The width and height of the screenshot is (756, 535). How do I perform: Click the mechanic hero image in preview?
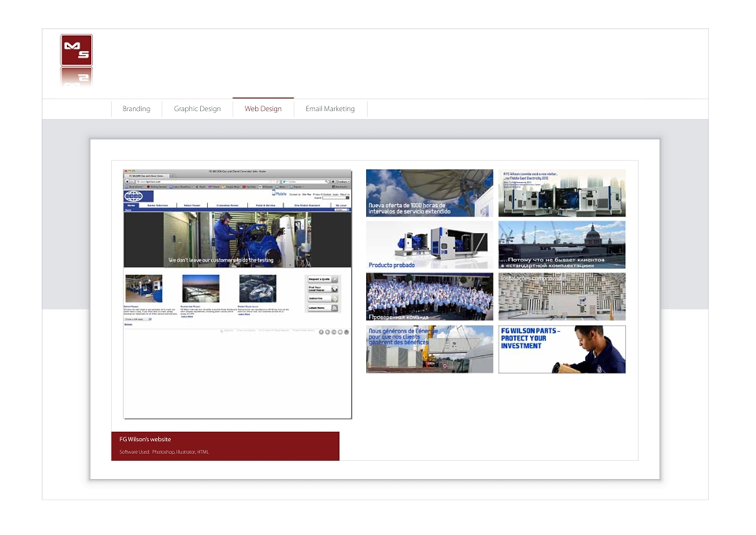coord(237,240)
